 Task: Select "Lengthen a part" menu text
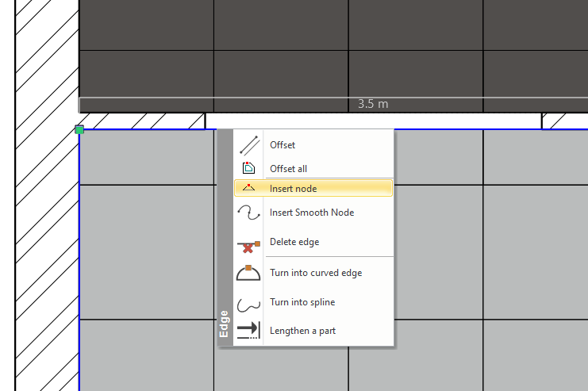click(302, 331)
